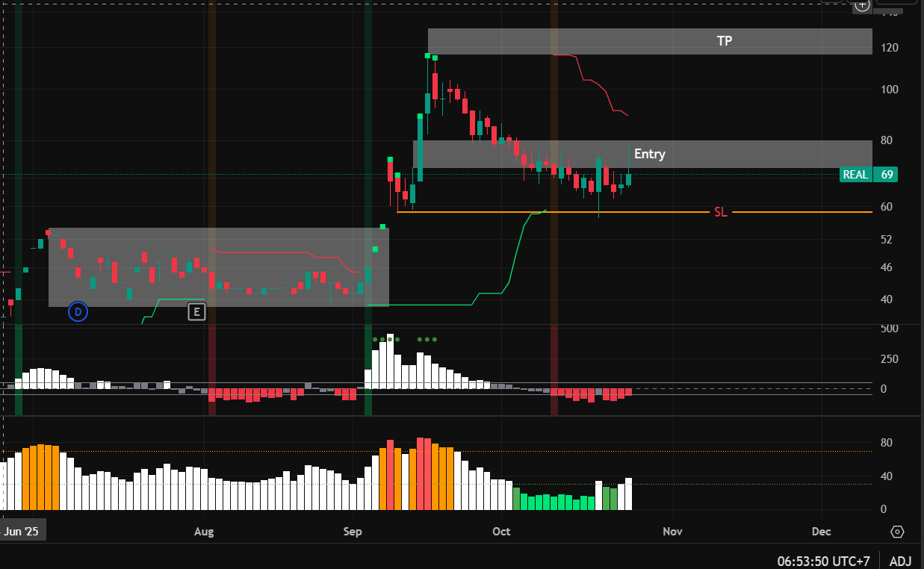Screen dimensions: 924x569
Task: Click value 250 on histogram pane scale
Action: click(890, 359)
